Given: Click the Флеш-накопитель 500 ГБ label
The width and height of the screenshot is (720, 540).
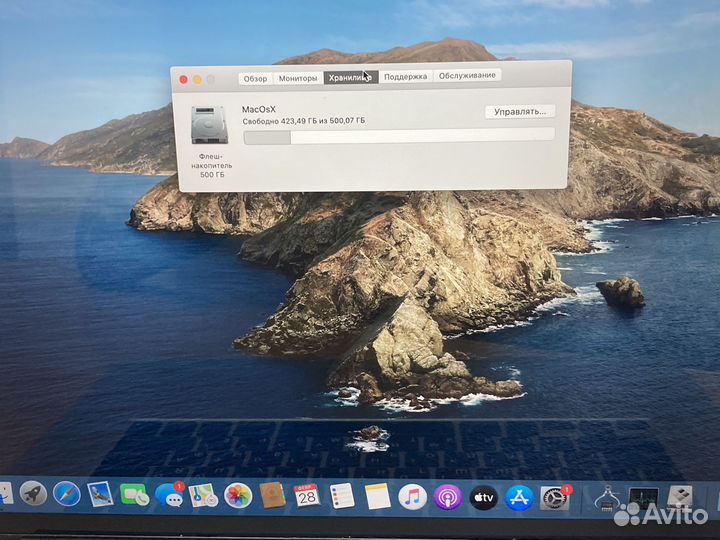Looking at the screenshot, I should point(212,165).
